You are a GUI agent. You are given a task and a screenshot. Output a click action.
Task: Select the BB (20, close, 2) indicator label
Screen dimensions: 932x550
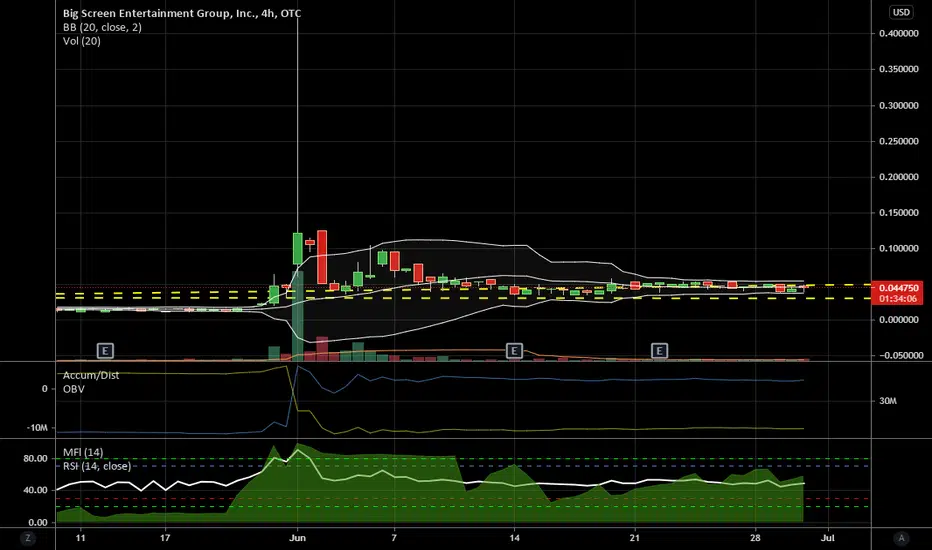[102, 27]
